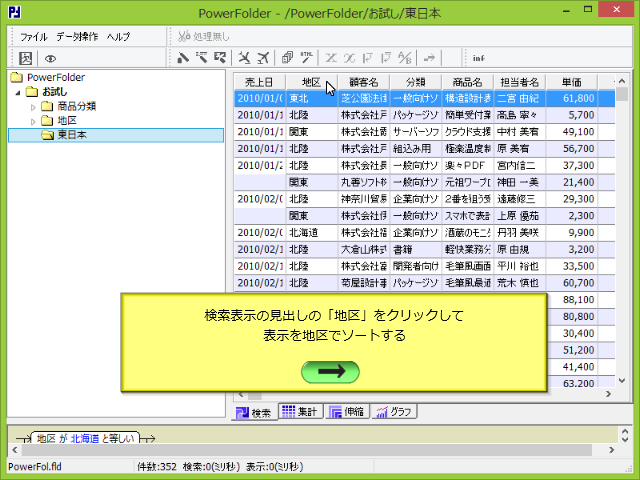This screenshot has height=480, width=640.
Task: Click the first airplane-shaped toolbar icon
Action: coord(244,58)
